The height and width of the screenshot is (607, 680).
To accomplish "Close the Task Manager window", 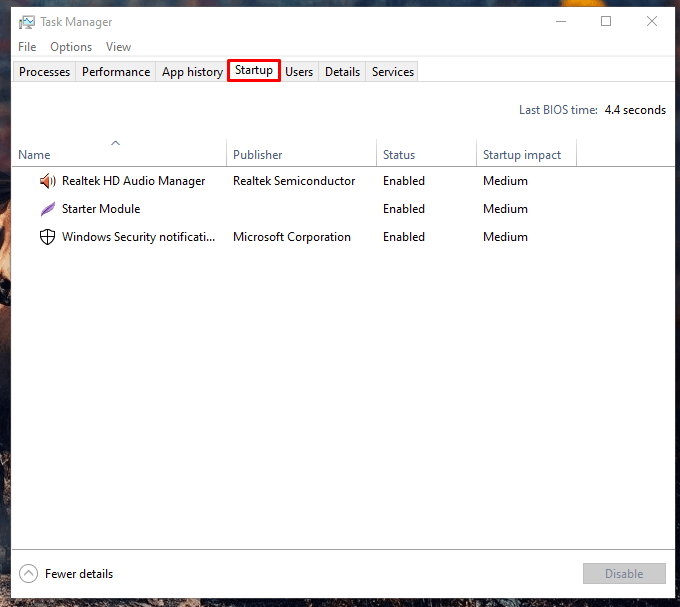I will [651, 21].
